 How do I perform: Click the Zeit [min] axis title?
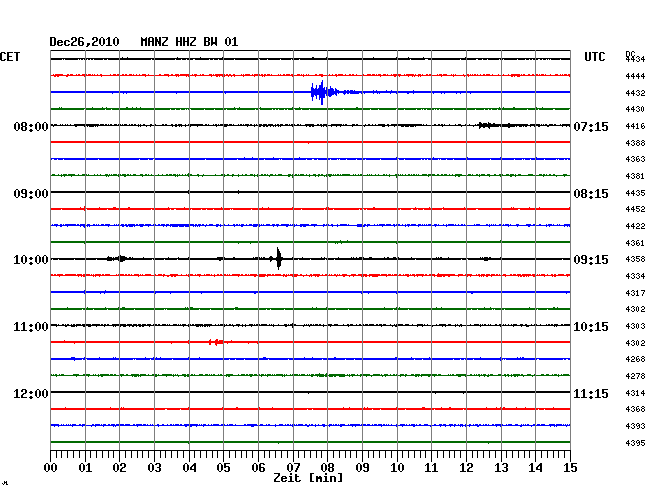[x=309, y=479]
